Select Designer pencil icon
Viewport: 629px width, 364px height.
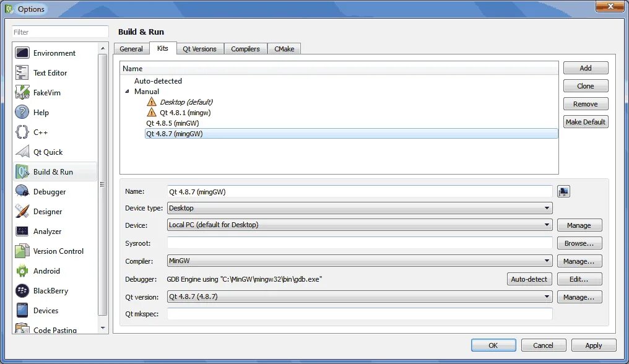coord(22,211)
